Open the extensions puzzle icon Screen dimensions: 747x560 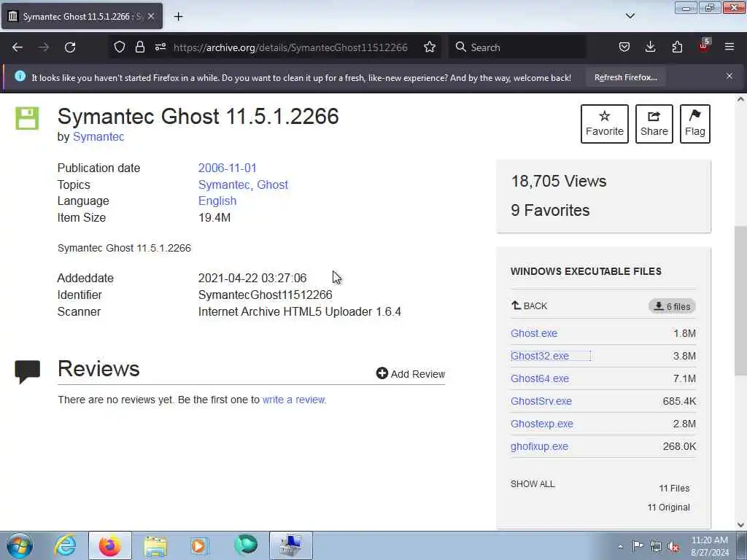(x=677, y=47)
